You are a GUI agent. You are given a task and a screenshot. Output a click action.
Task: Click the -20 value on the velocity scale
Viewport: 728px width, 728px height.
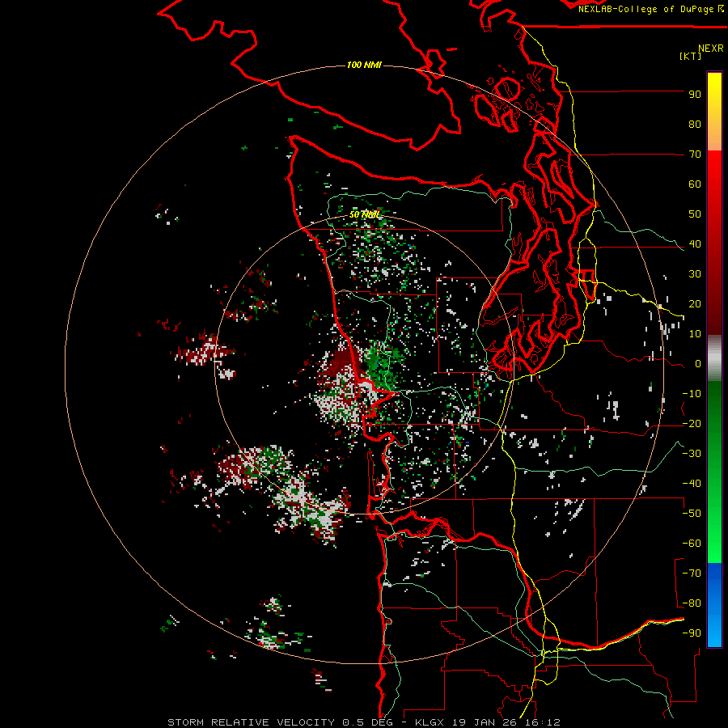click(692, 424)
